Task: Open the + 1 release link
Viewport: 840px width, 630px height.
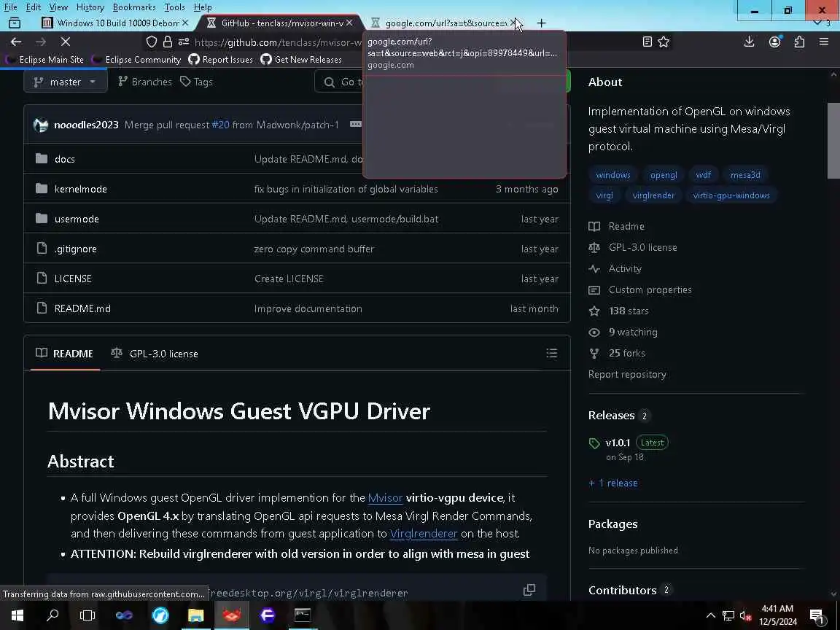Action: pyautogui.click(x=612, y=483)
